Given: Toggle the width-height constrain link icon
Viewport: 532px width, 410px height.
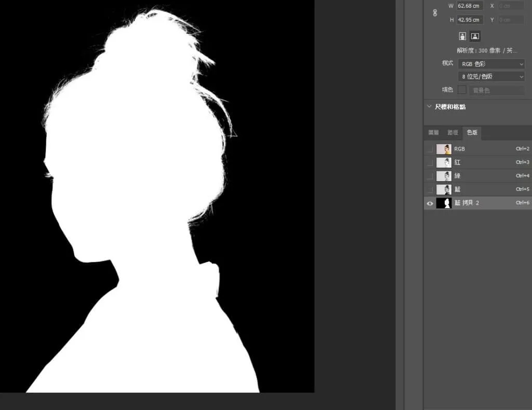Looking at the screenshot, I should pos(435,13).
